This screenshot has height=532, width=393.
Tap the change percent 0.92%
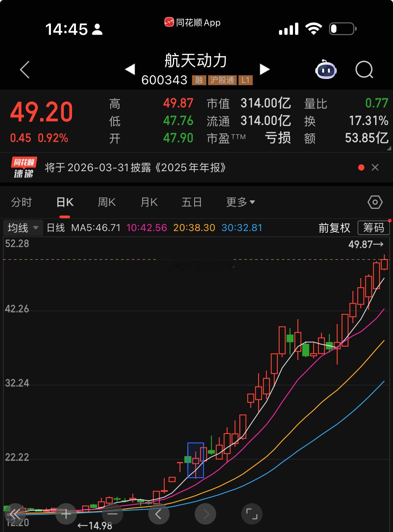point(53,138)
